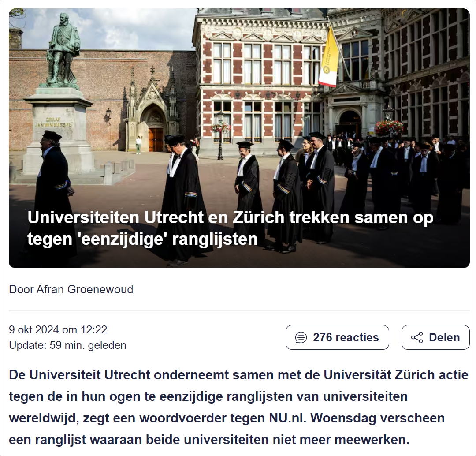Click the arched university building entrance

[x=350, y=124]
